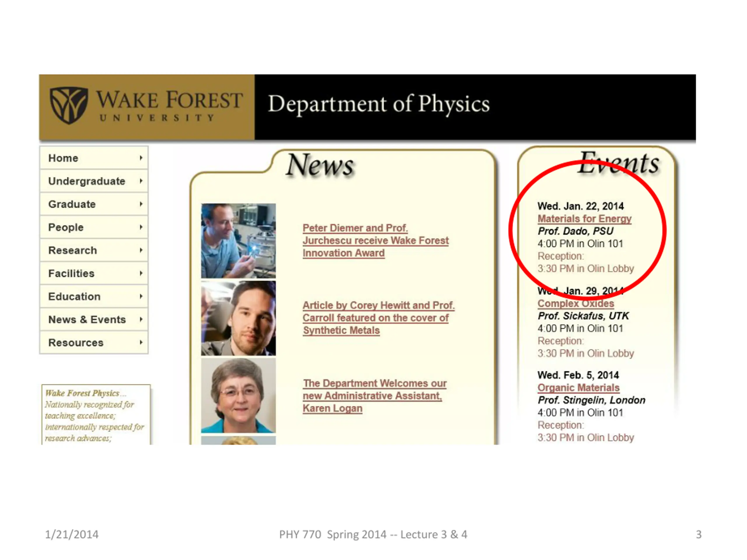Select the Facilities menu item
Screen dimensions: 747x560
point(71,273)
